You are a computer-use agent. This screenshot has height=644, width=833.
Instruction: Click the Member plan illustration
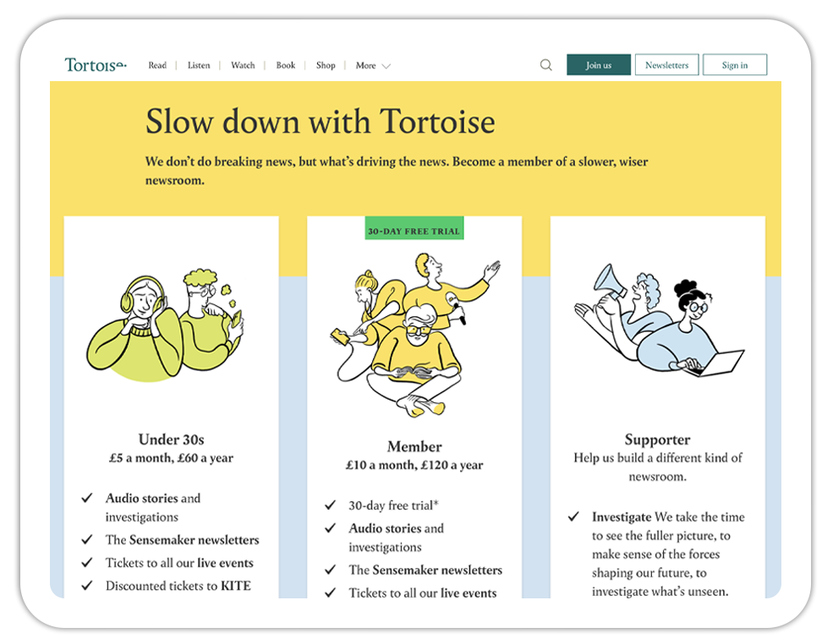[x=415, y=335]
